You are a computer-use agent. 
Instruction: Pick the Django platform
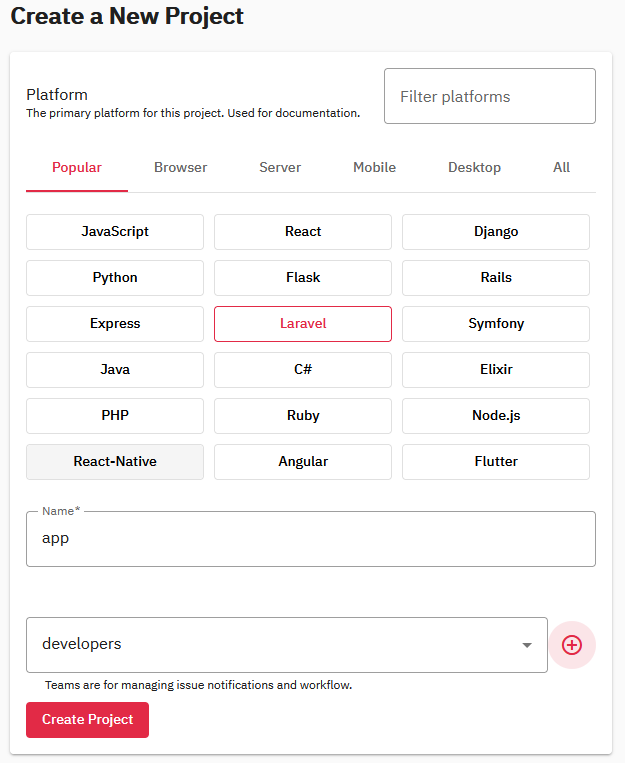[x=496, y=232]
